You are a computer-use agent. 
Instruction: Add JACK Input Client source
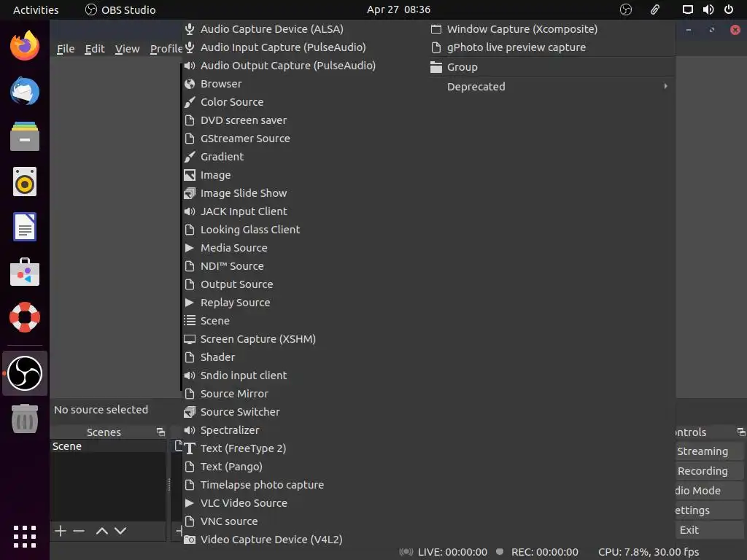(305, 211)
